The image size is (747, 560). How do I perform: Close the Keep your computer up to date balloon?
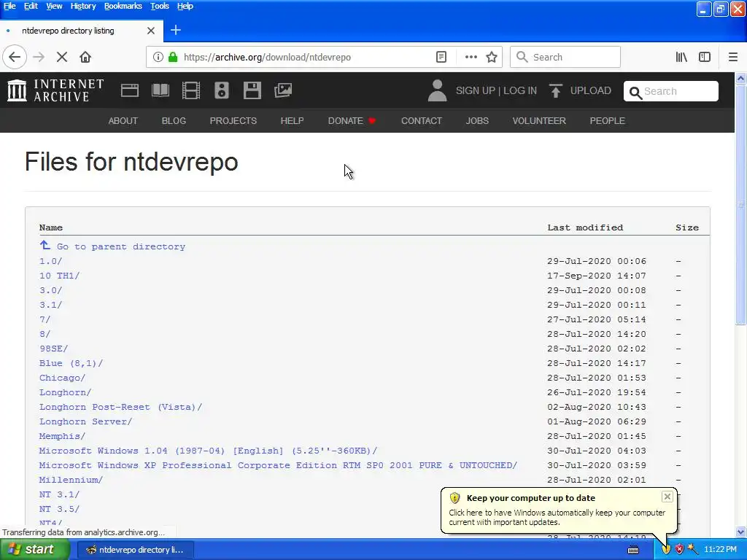667,497
